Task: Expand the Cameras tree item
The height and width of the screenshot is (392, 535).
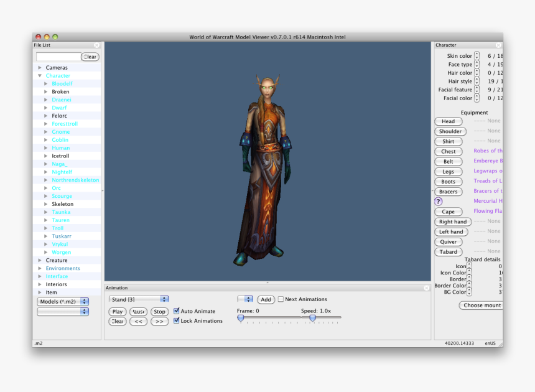Action: [39, 67]
